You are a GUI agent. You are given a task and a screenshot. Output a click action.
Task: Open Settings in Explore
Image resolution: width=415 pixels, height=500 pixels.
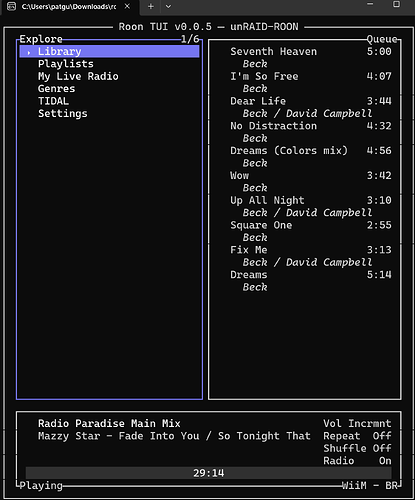pyautogui.click(x=63, y=113)
